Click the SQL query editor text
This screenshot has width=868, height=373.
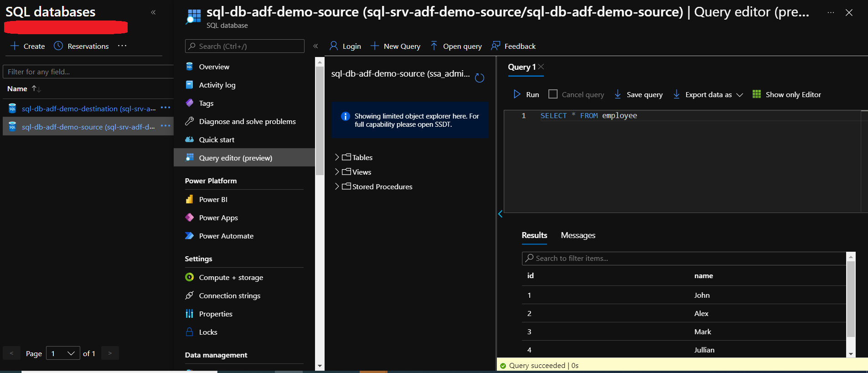point(589,116)
